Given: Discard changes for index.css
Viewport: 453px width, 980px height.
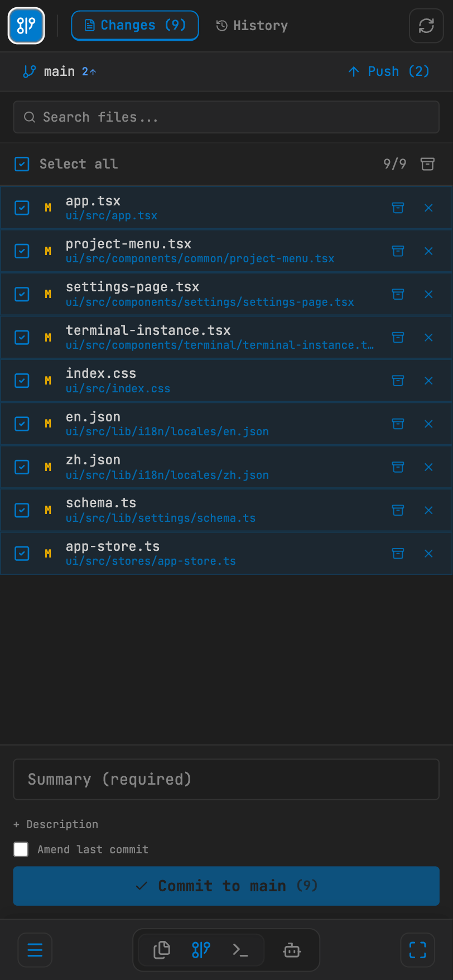Looking at the screenshot, I should pyautogui.click(x=428, y=381).
